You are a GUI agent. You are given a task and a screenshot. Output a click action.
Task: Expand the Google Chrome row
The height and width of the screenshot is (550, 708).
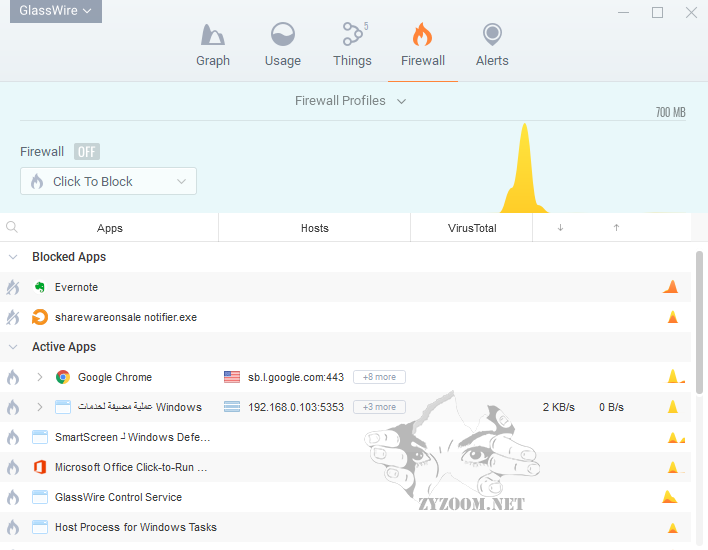(40, 377)
